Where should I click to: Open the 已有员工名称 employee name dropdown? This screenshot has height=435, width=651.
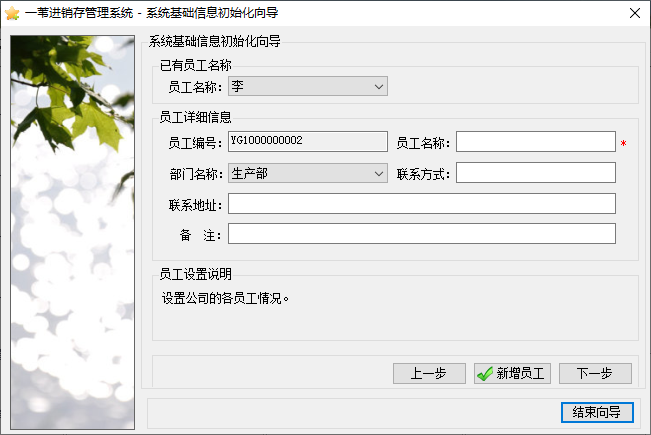(x=308, y=86)
